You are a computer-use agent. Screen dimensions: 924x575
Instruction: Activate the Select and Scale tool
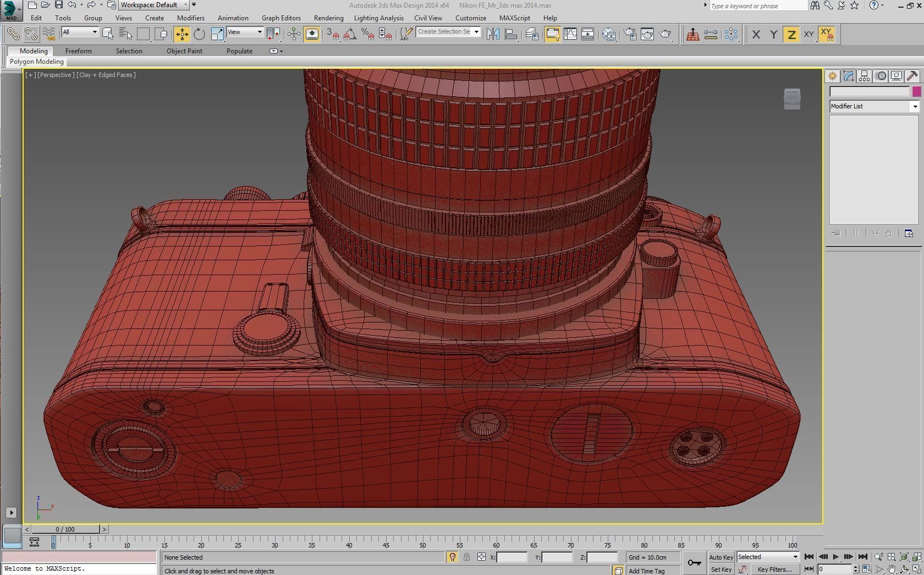(217, 34)
